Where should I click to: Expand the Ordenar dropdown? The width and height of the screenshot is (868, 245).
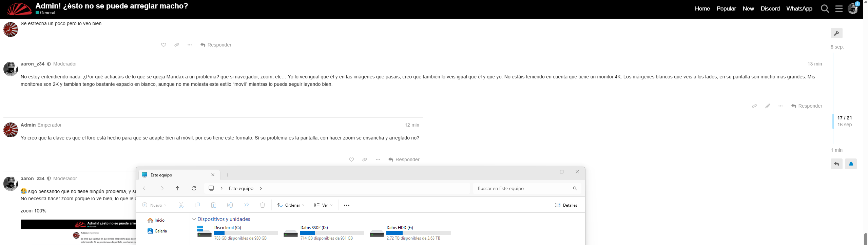291,205
